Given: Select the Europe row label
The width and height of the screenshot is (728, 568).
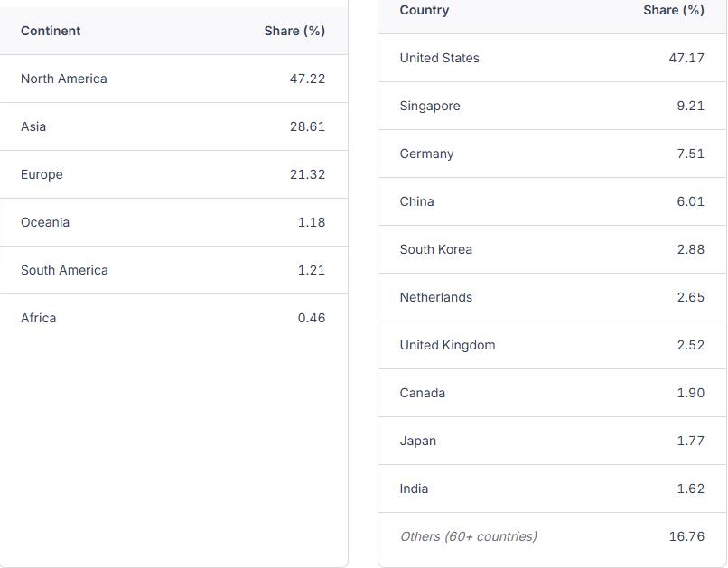Looking at the screenshot, I should (42, 174).
